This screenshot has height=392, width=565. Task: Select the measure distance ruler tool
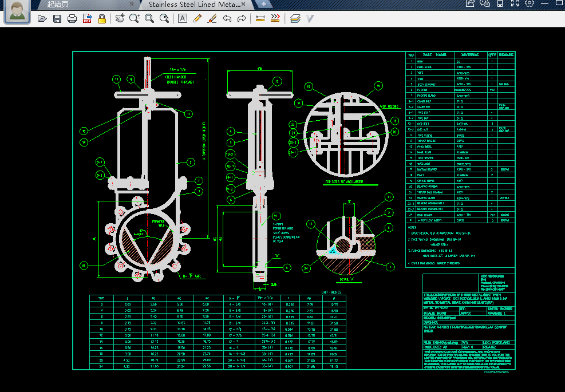(x=260, y=18)
